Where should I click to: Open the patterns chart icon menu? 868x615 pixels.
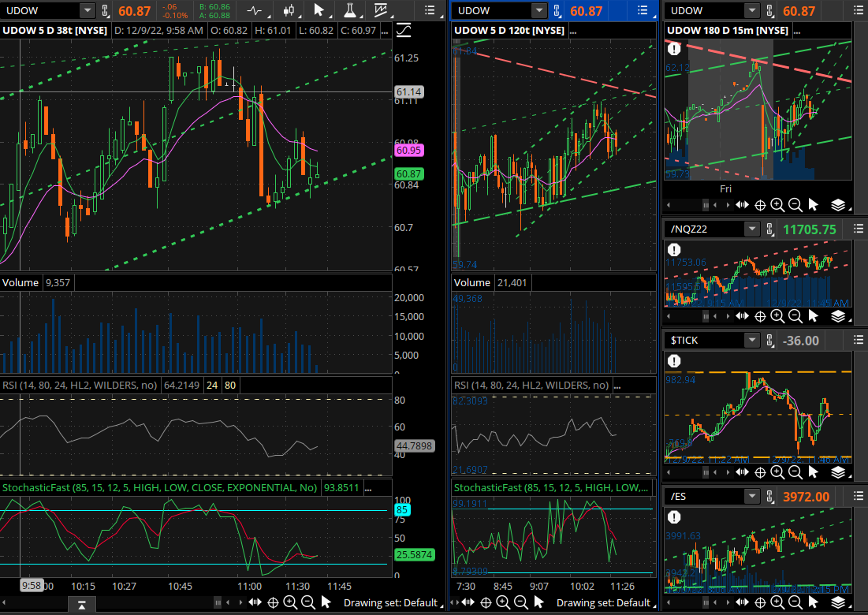(382, 10)
